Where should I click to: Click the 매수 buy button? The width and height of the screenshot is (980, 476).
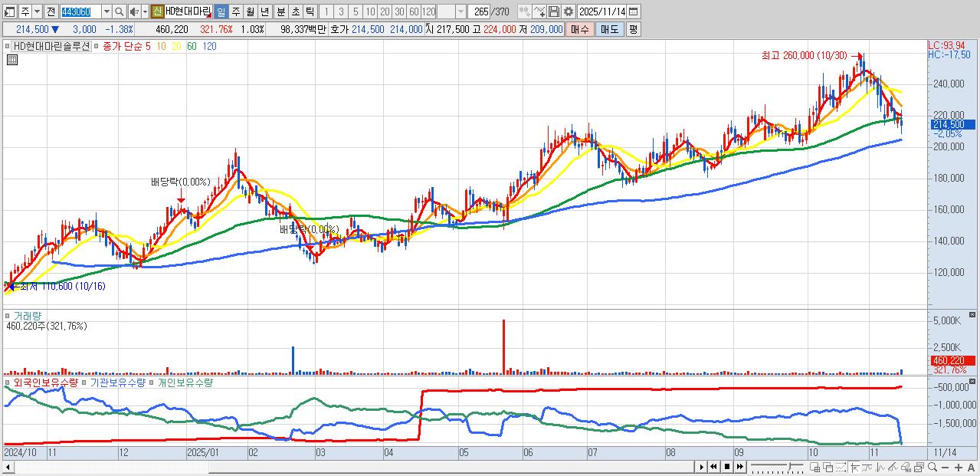coord(580,29)
